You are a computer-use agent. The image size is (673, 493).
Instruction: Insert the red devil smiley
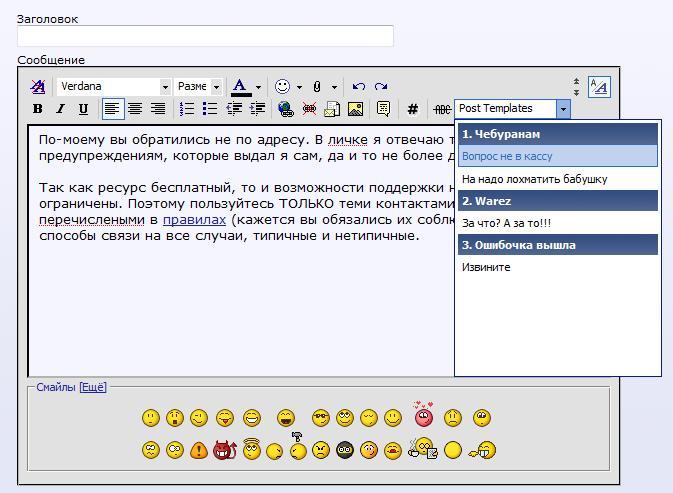(223, 450)
